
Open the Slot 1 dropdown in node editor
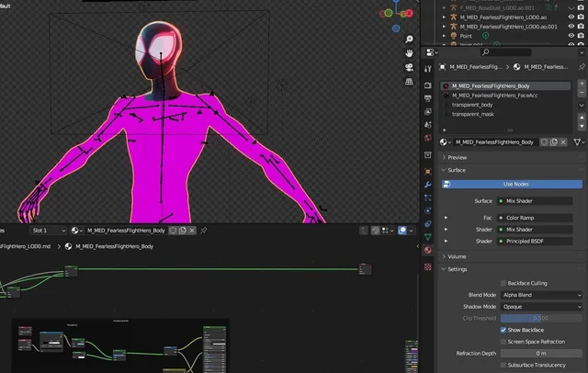49,231
